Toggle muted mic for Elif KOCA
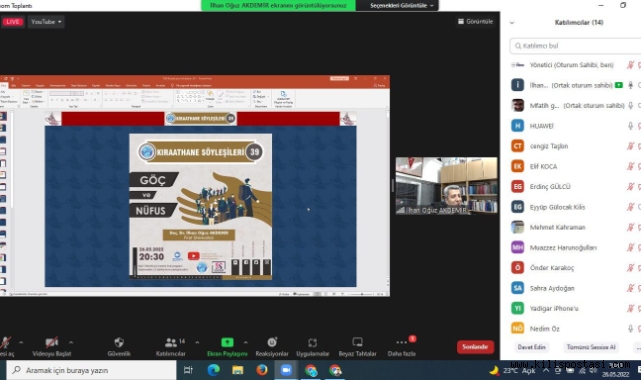Image resolution: width=641 pixels, height=380 pixels. (x=630, y=166)
